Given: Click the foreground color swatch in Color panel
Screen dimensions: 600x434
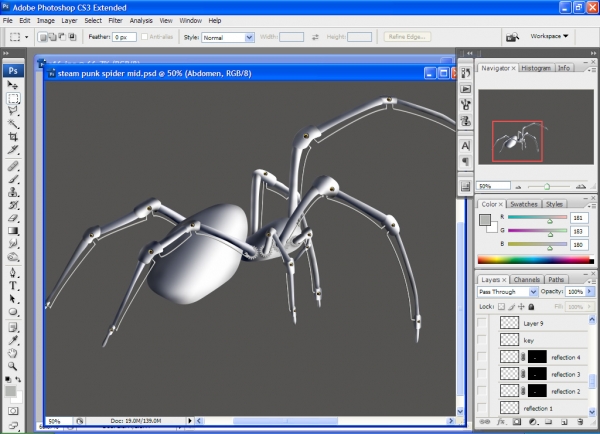Looking at the screenshot, I should pos(485,219).
